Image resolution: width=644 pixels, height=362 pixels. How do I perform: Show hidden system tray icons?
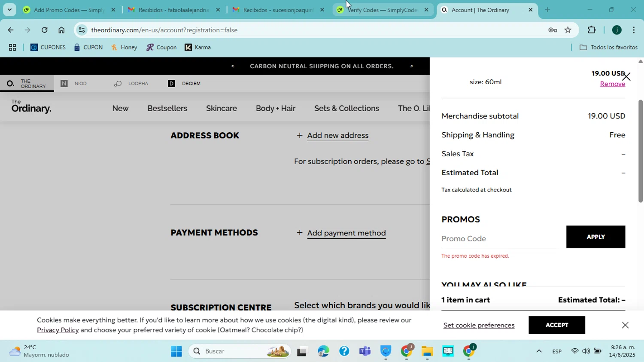(539, 351)
